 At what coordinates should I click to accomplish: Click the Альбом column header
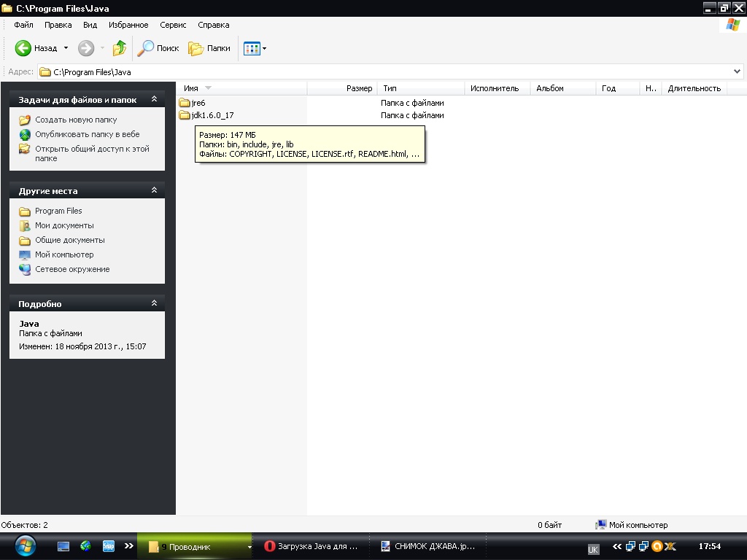click(563, 88)
